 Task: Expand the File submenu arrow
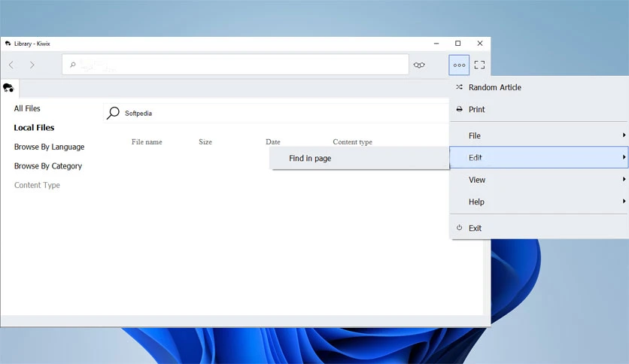tap(624, 135)
